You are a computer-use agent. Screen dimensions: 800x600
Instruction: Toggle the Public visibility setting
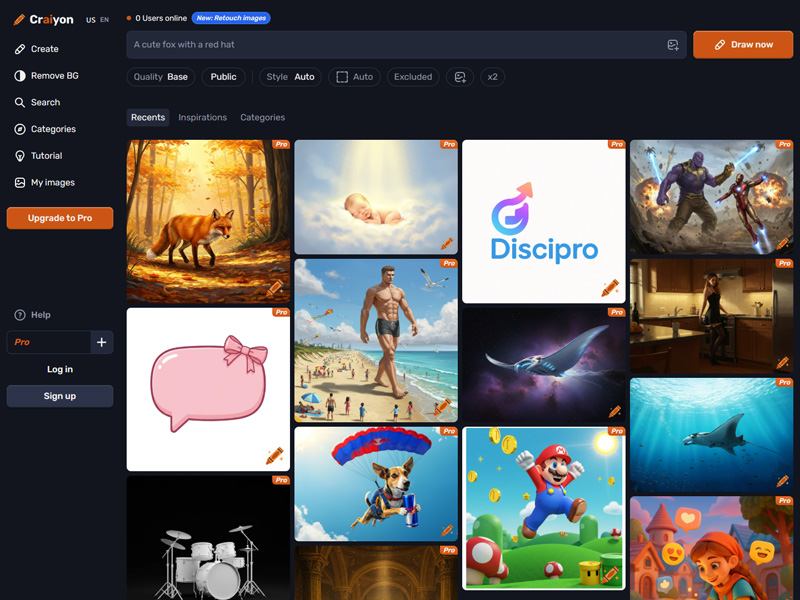click(x=223, y=77)
